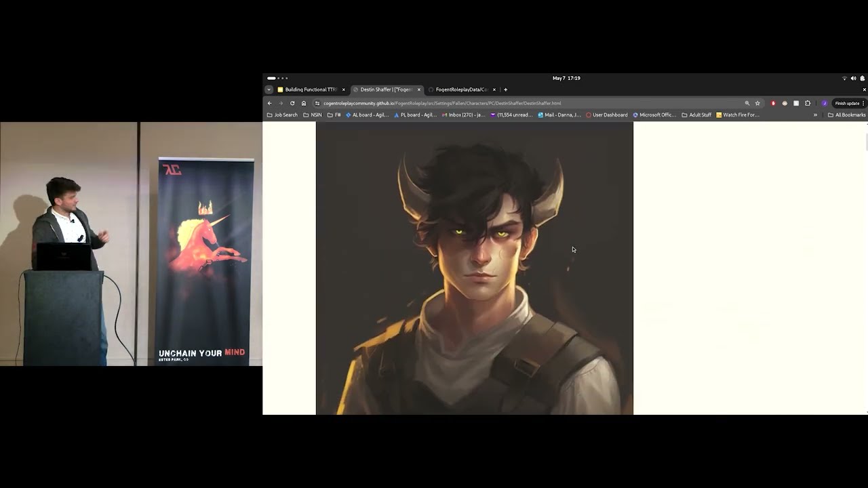Open the tab search dropdown arrow
The width and height of the screenshot is (868, 488).
click(269, 89)
